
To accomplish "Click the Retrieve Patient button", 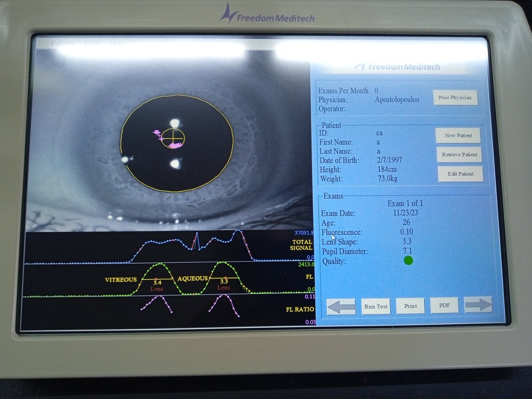I will 459,154.
